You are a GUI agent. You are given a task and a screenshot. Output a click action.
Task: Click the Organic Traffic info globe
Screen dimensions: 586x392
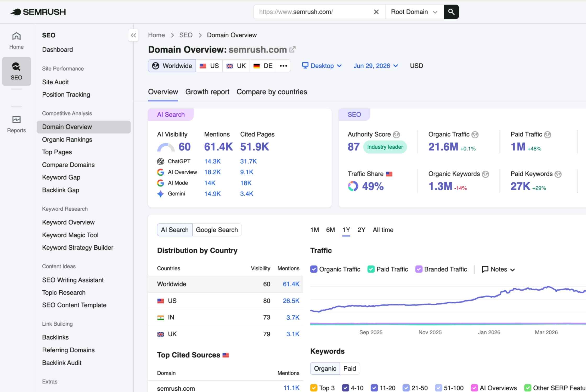click(475, 135)
